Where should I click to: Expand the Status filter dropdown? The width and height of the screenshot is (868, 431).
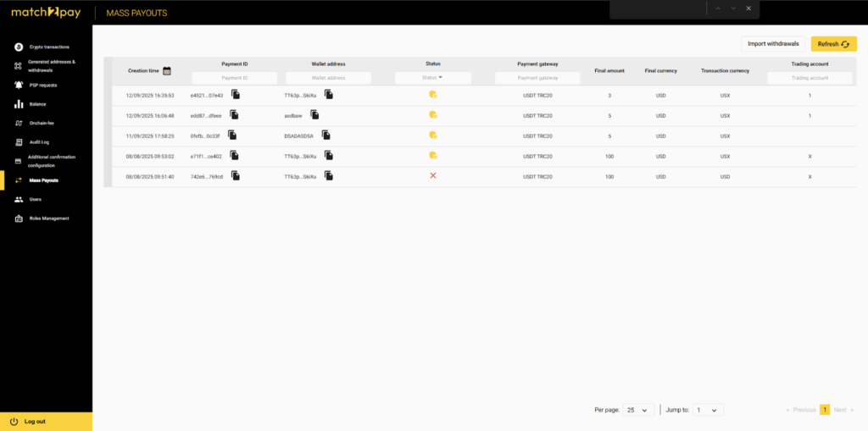click(x=433, y=78)
